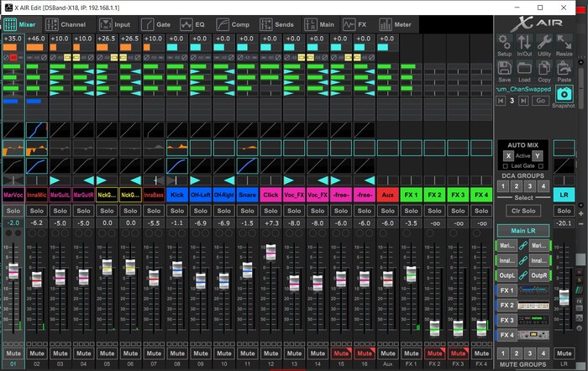Take a Snapshot with camera icon
This screenshot has width=588, height=371.
(564, 96)
